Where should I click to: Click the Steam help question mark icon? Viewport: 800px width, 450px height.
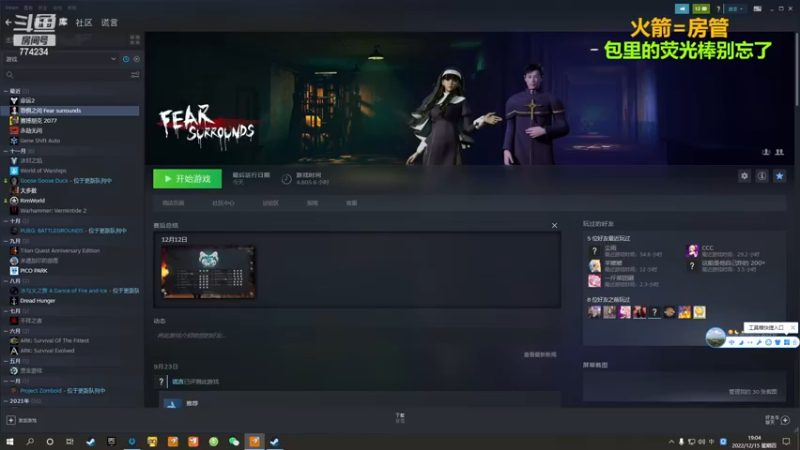coord(718,9)
